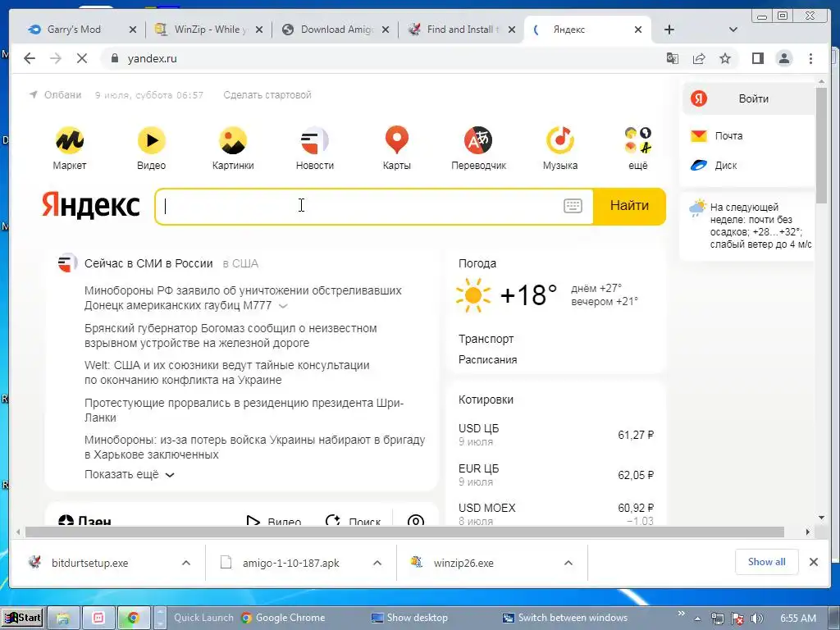
Task: Open USD ЦБ exchange rate row
Action: pos(555,435)
